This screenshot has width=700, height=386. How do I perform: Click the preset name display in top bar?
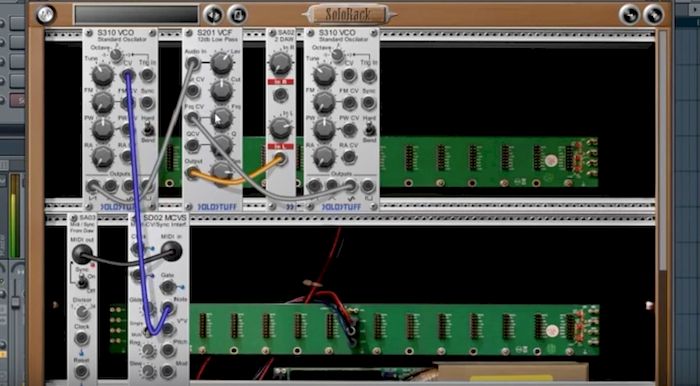pyautogui.click(x=136, y=15)
